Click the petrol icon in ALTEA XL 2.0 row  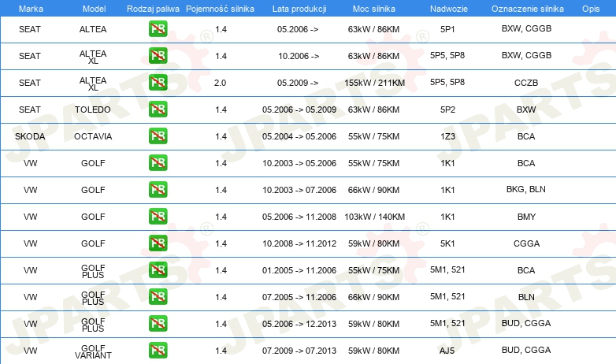(x=158, y=83)
